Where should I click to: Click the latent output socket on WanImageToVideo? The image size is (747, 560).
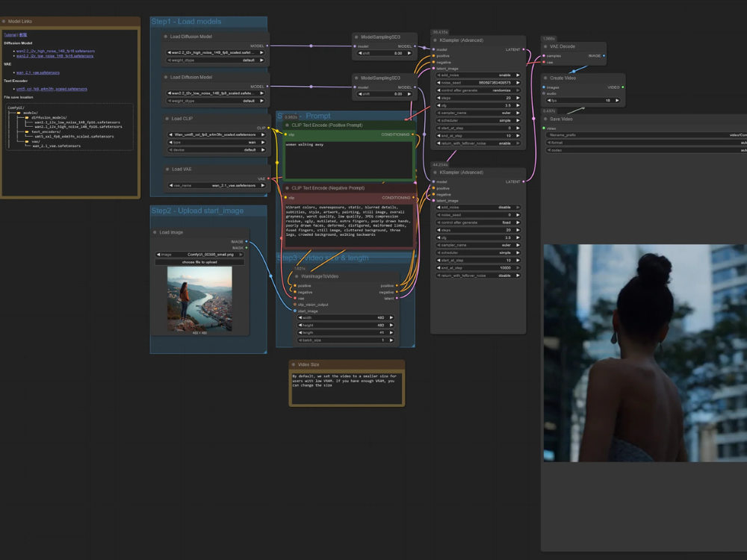pos(397,298)
